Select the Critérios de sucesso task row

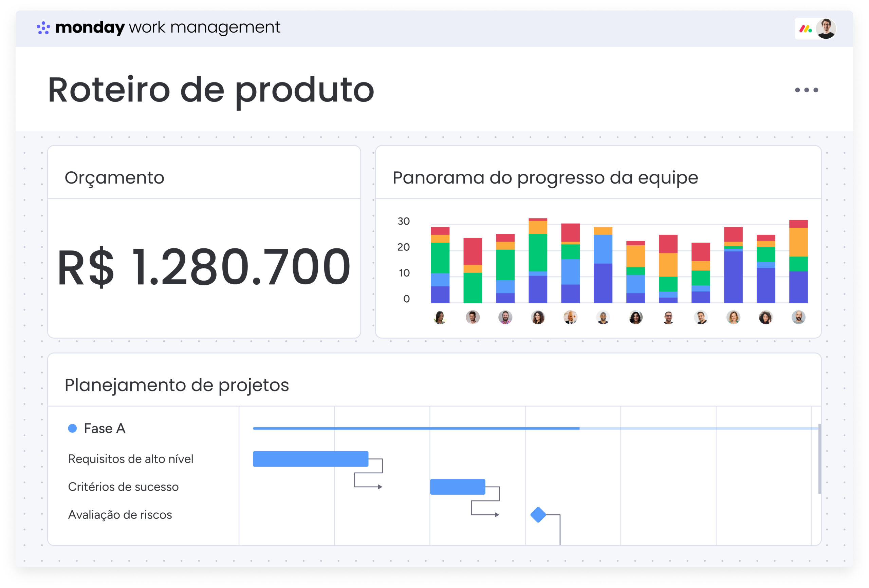124,487
